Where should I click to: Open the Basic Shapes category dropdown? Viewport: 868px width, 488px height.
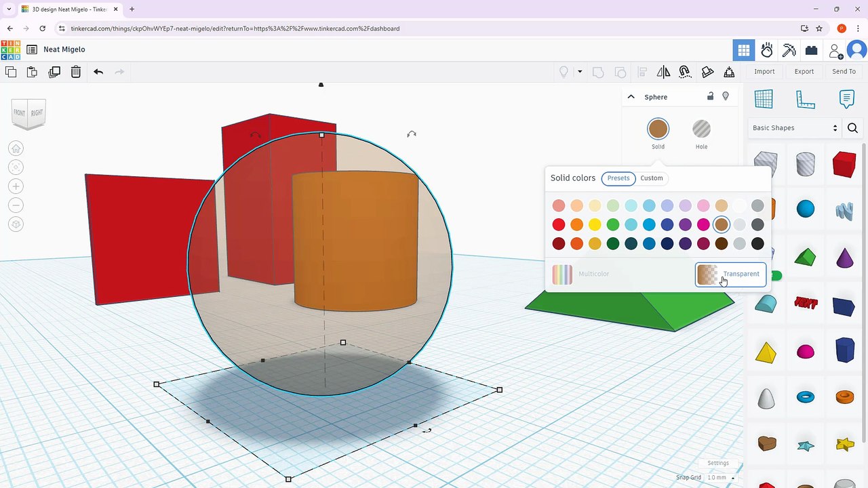(795, 128)
